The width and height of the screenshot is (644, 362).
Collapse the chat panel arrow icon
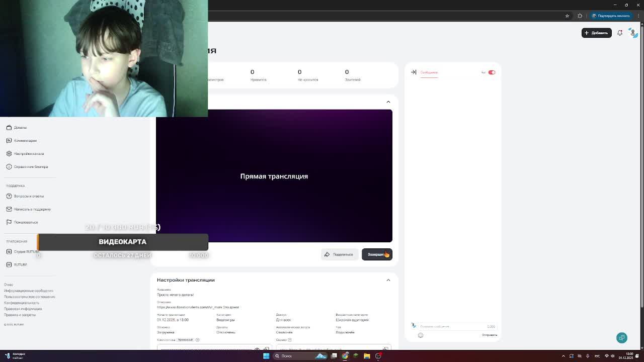click(414, 72)
